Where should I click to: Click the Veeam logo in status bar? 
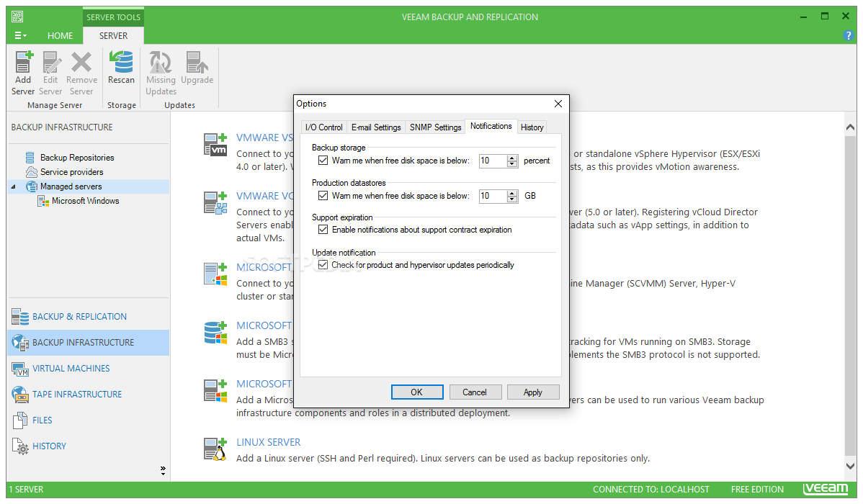826,489
